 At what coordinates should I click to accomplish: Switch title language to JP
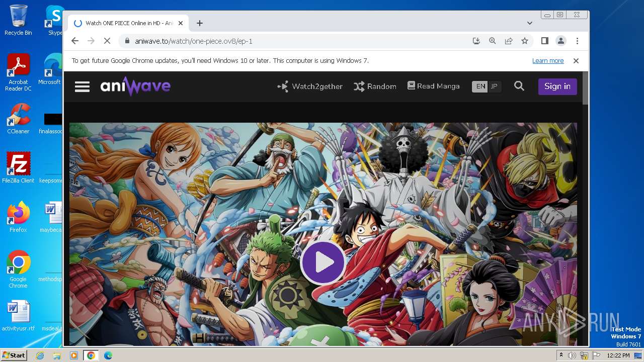tap(494, 86)
